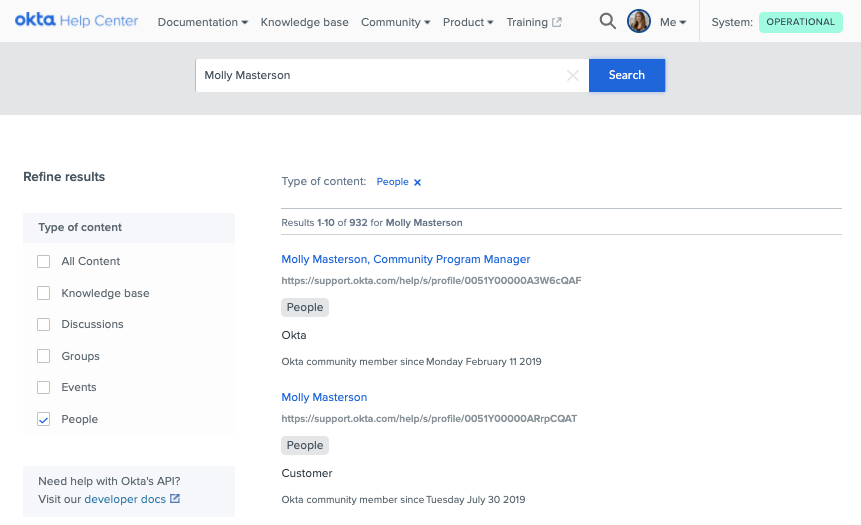
Task: Click the System: status label
Action: 732,22
